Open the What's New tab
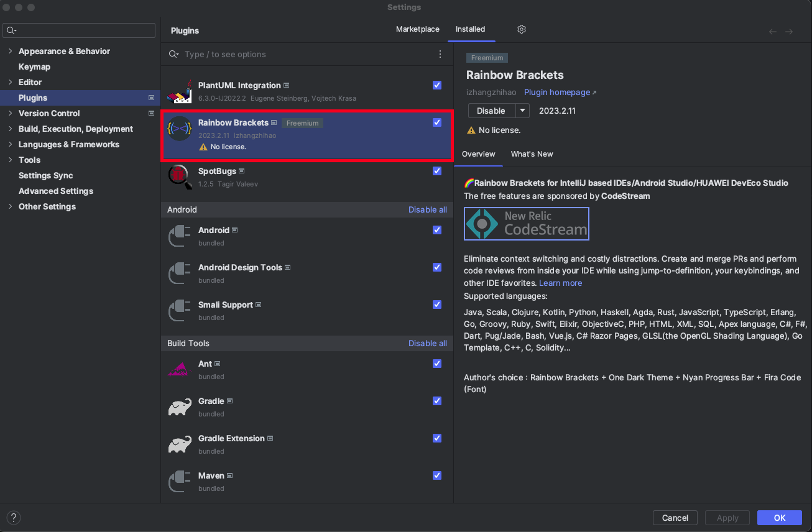The width and height of the screenshot is (812, 532). (x=532, y=154)
